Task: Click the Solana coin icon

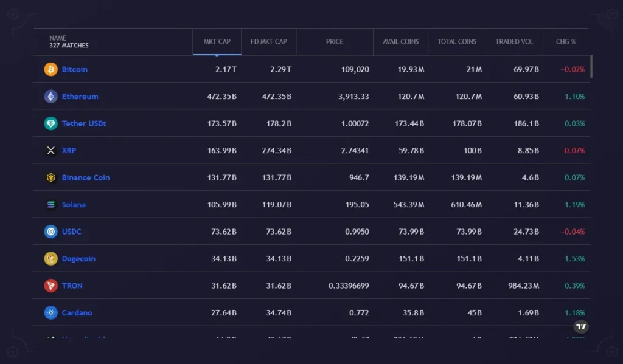Action: [51, 204]
